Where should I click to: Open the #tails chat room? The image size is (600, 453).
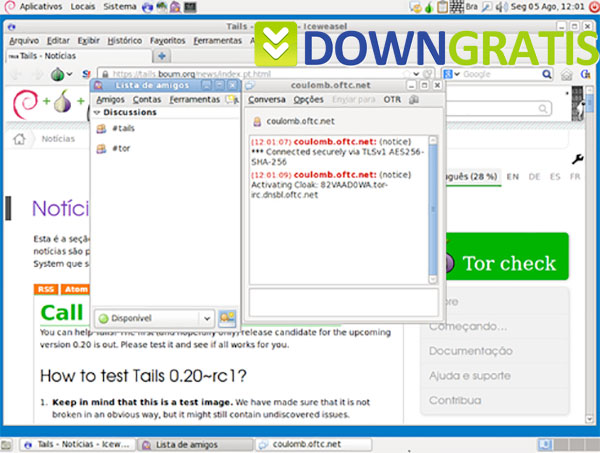[x=123, y=129]
